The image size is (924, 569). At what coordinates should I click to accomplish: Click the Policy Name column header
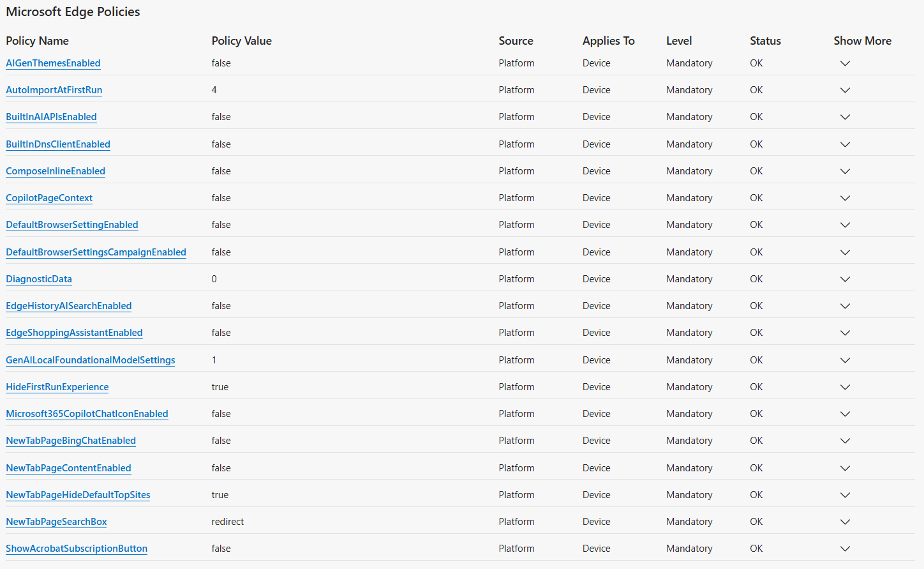37,41
